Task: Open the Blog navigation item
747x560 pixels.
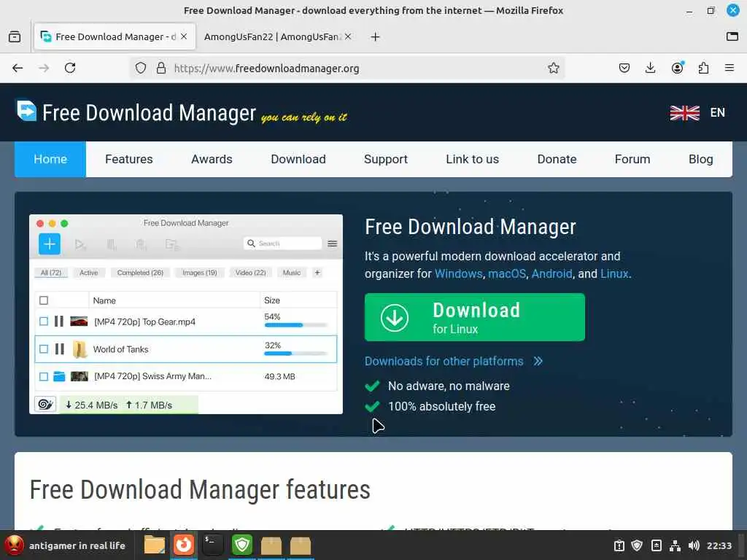Action: point(701,159)
